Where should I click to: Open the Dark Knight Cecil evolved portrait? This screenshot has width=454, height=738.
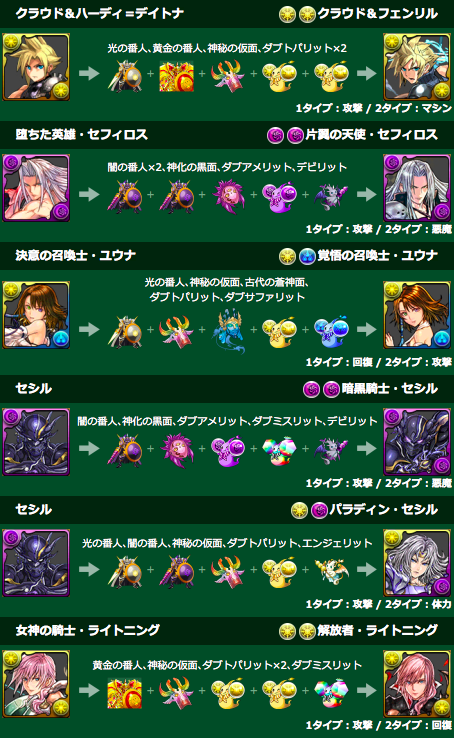coord(417,442)
